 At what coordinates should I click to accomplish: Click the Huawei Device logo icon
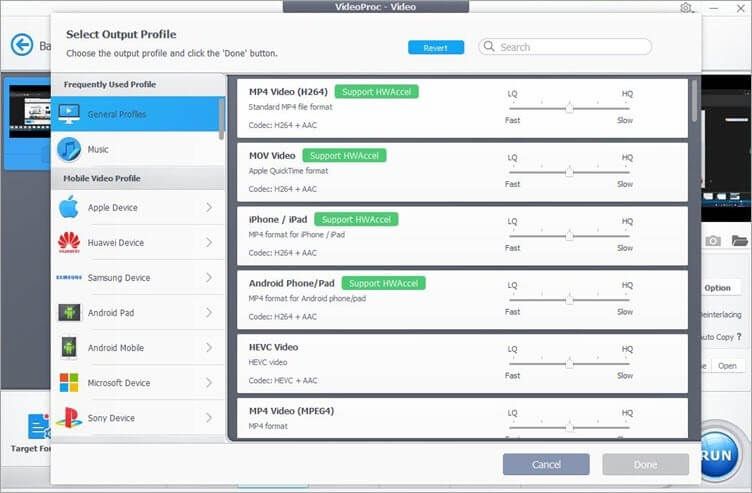[x=68, y=243]
